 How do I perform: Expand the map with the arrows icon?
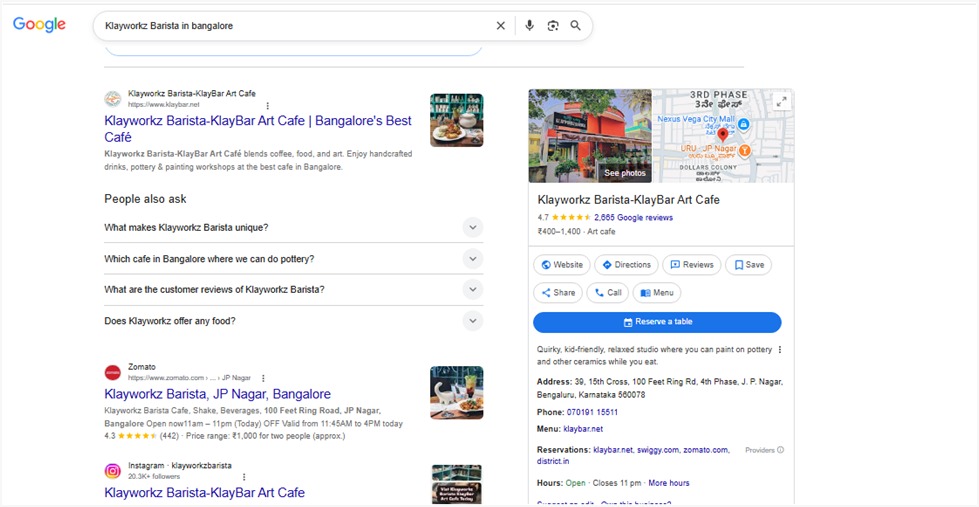[x=781, y=102]
